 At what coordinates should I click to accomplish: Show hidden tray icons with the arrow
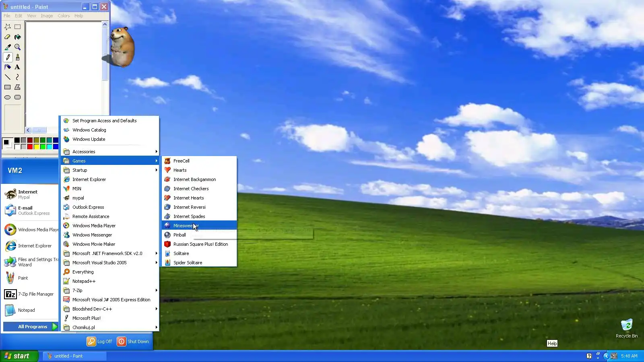coord(606,356)
